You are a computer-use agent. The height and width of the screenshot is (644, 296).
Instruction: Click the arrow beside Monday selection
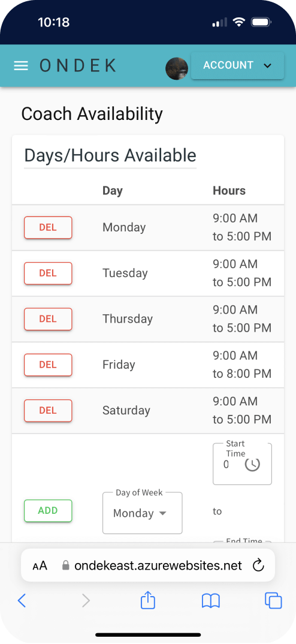[x=162, y=513]
